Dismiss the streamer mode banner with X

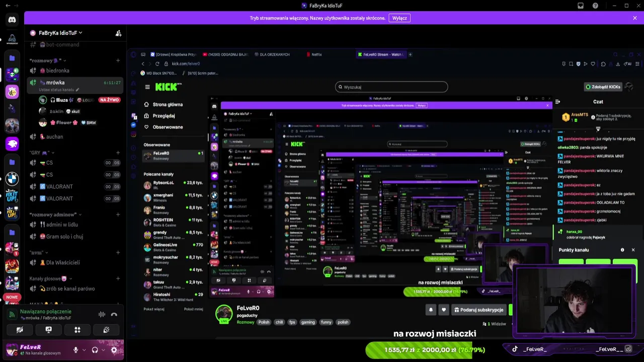(635, 18)
